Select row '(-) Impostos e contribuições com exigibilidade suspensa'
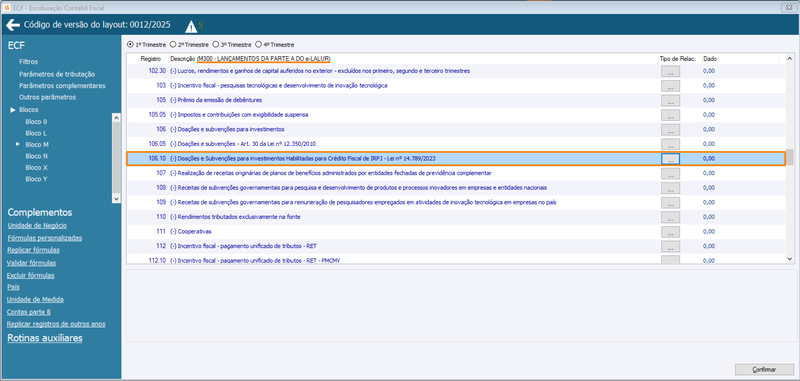This screenshot has width=800, height=381. pyautogui.click(x=456, y=115)
